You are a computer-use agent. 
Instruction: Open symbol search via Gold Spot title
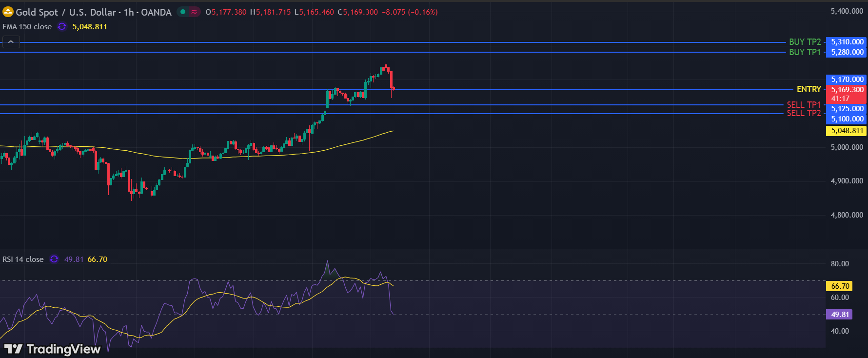pyautogui.click(x=66, y=12)
